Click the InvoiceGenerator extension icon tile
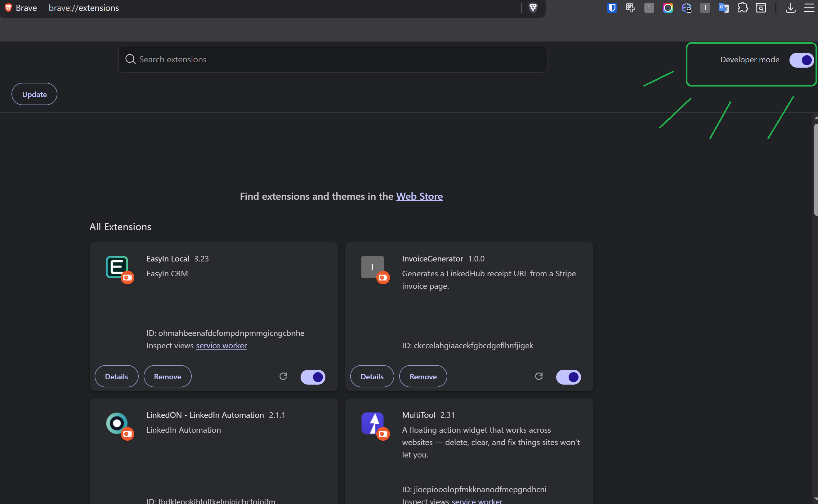 [x=372, y=267]
